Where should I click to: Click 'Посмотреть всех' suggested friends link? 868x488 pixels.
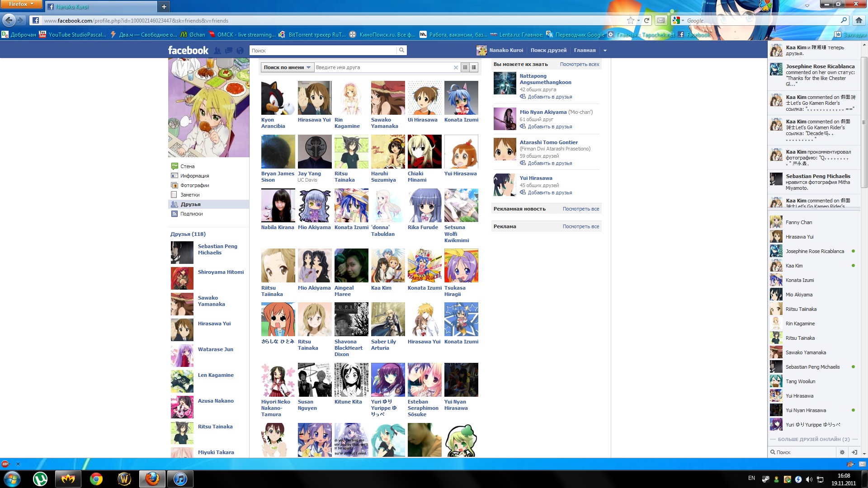(x=579, y=64)
